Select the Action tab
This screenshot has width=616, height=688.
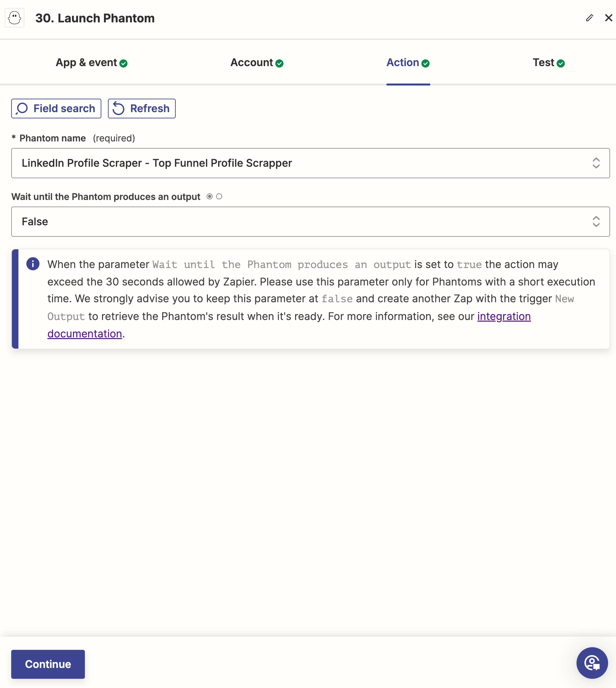pyautogui.click(x=408, y=62)
